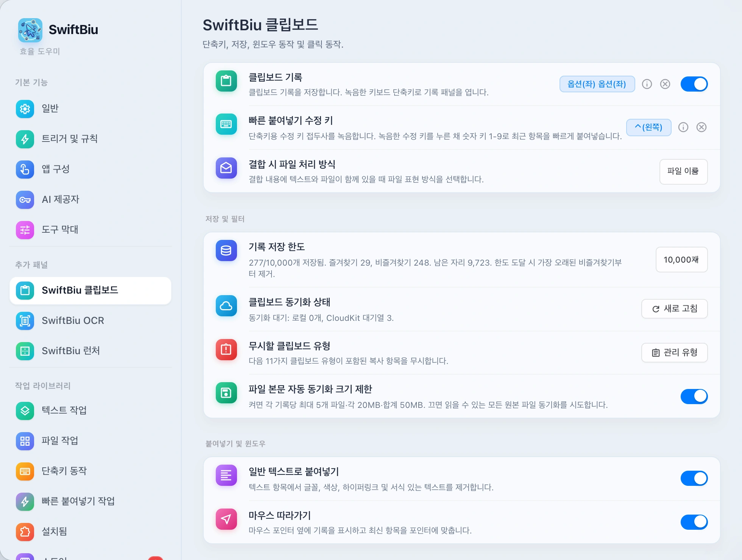Switch to SwiftBiu 런처 panel
Viewport: 742px width, 560px height.
[x=90, y=351]
